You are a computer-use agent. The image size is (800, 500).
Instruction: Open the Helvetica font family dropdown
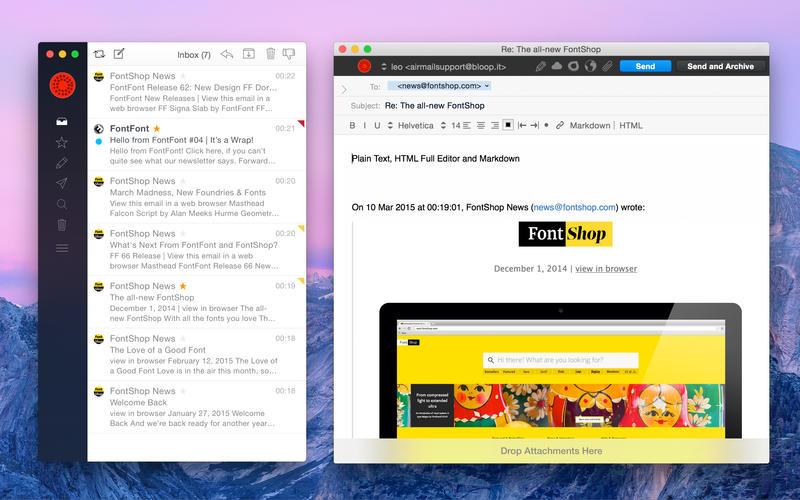pos(411,126)
